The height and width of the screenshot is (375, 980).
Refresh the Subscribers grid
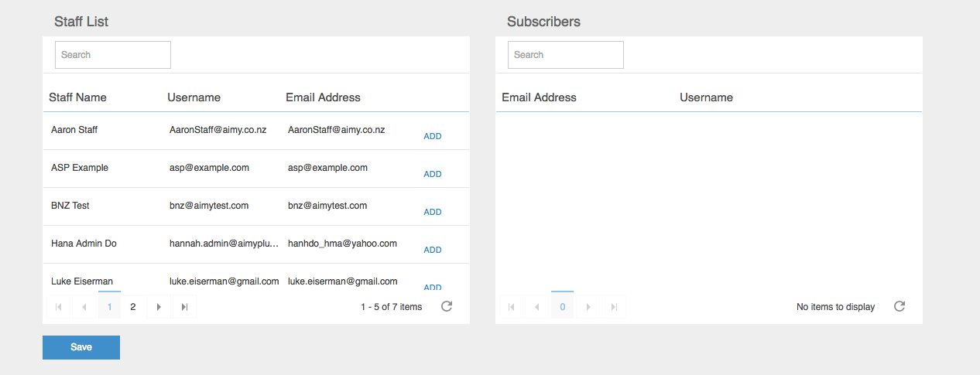pyautogui.click(x=899, y=306)
